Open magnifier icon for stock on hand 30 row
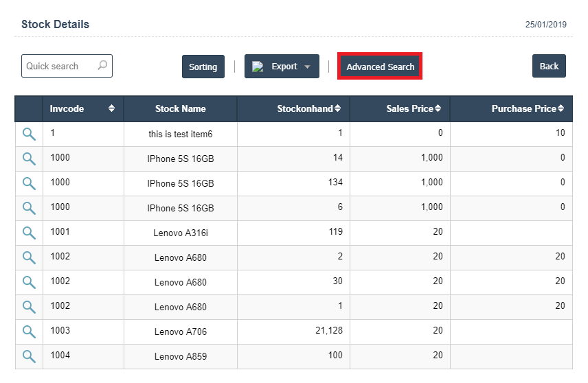The image size is (588, 383). tap(29, 282)
